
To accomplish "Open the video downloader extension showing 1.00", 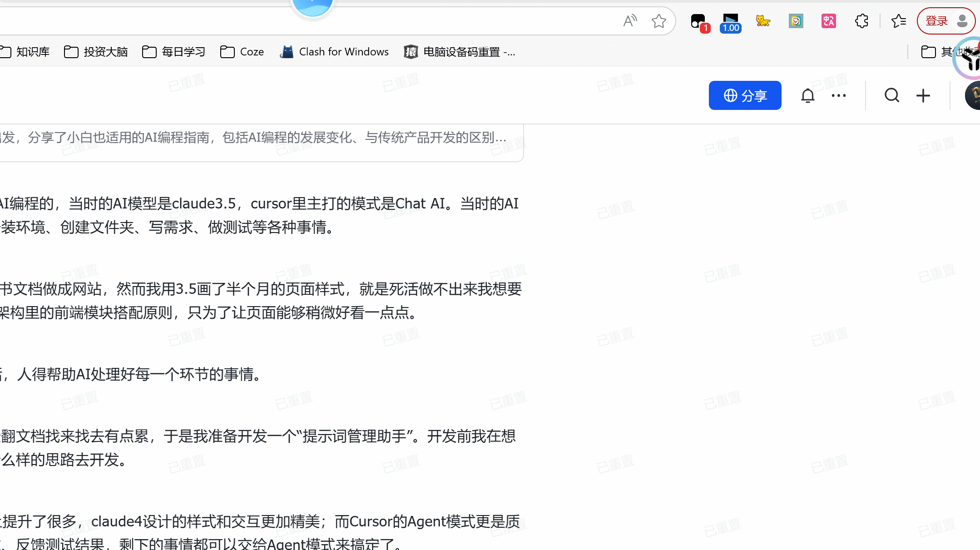I will 730,21.
